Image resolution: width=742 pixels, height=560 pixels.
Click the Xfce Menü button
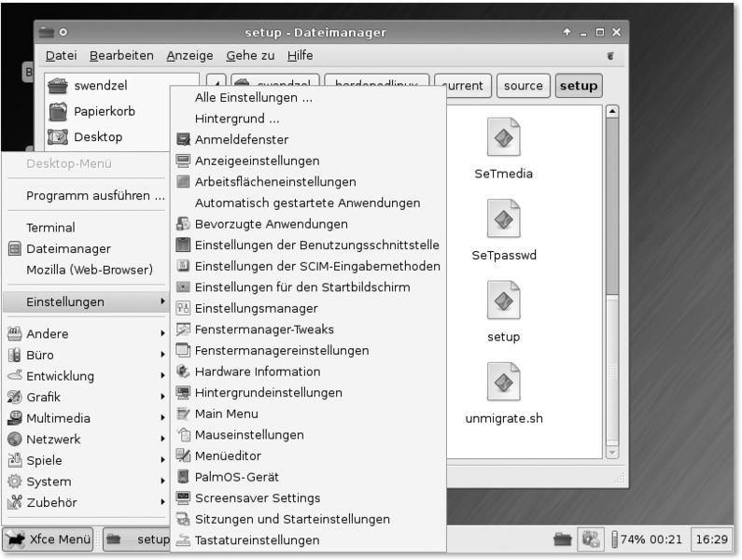click(49, 539)
